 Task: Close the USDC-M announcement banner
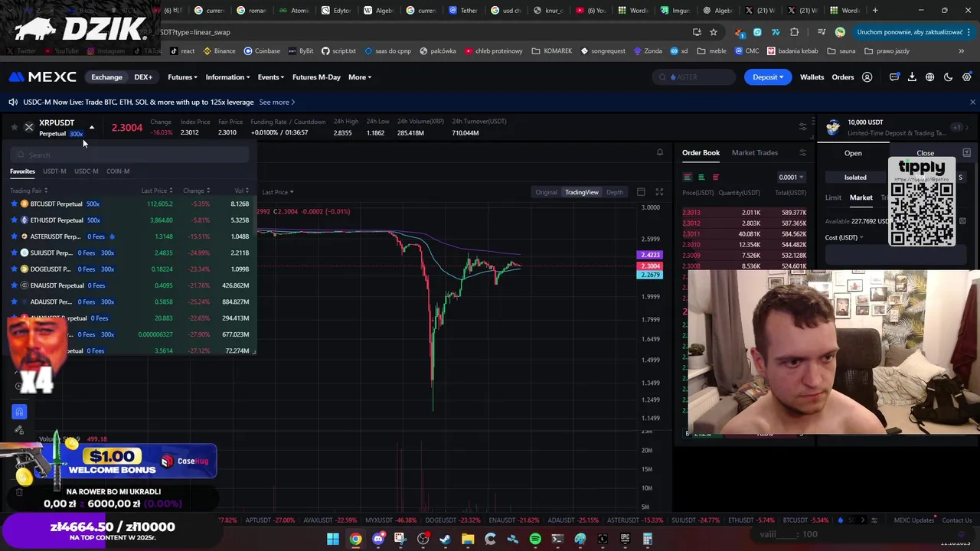(x=972, y=102)
